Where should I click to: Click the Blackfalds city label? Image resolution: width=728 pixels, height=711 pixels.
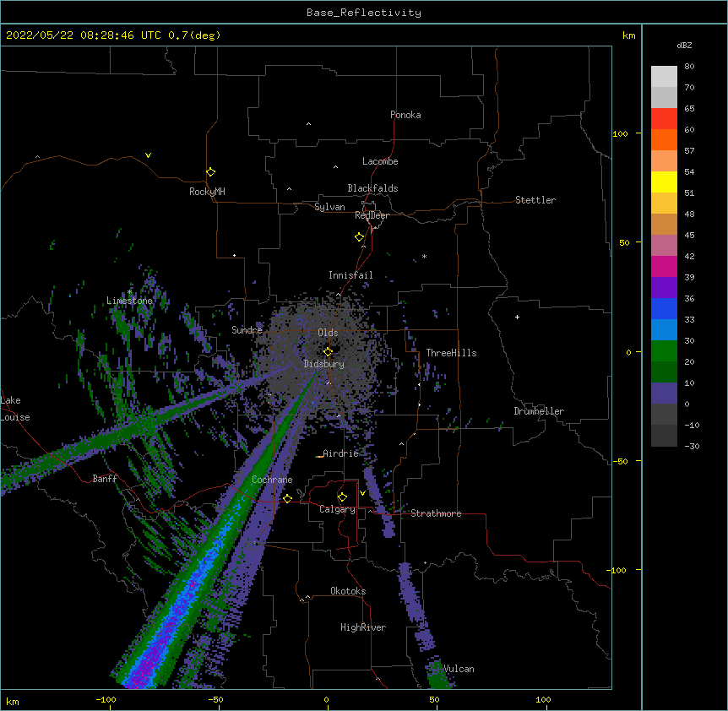pos(372,188)
